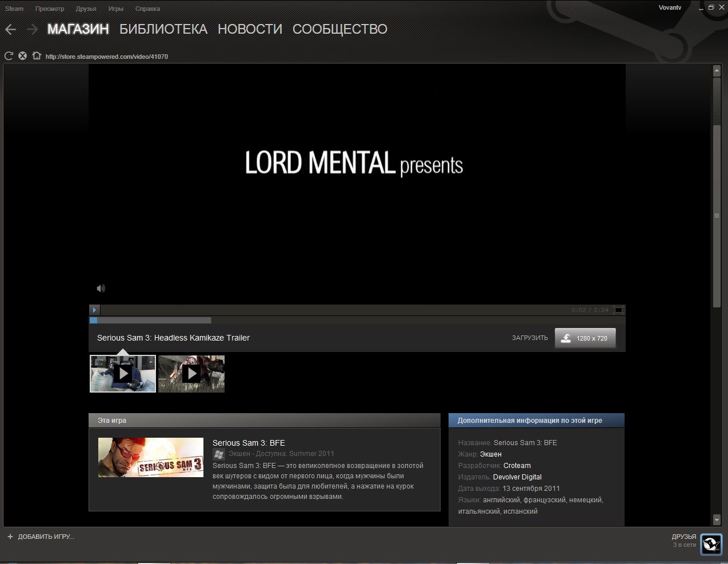Click the Vovantv account name
Screen dimensions: 728x564
click(x=670, y=7)
